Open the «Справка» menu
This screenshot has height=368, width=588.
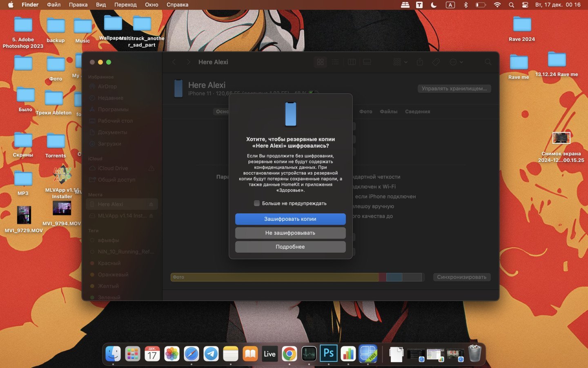point(177,5)
